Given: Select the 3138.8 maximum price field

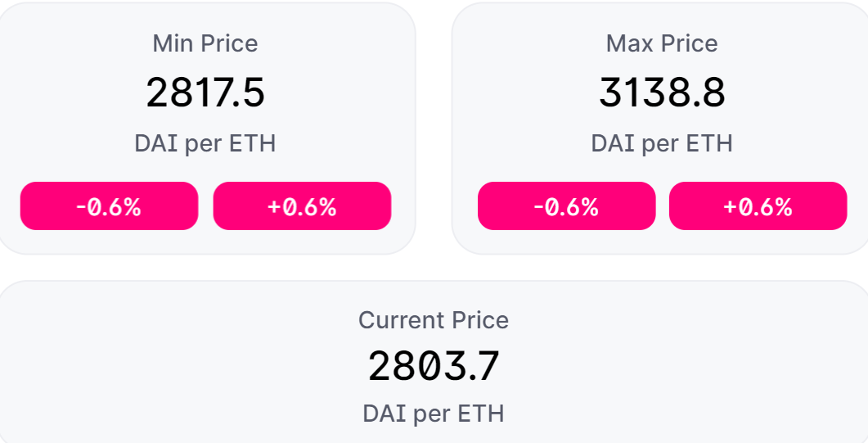Looking at the screenshot, I should [x=662, y=93].
